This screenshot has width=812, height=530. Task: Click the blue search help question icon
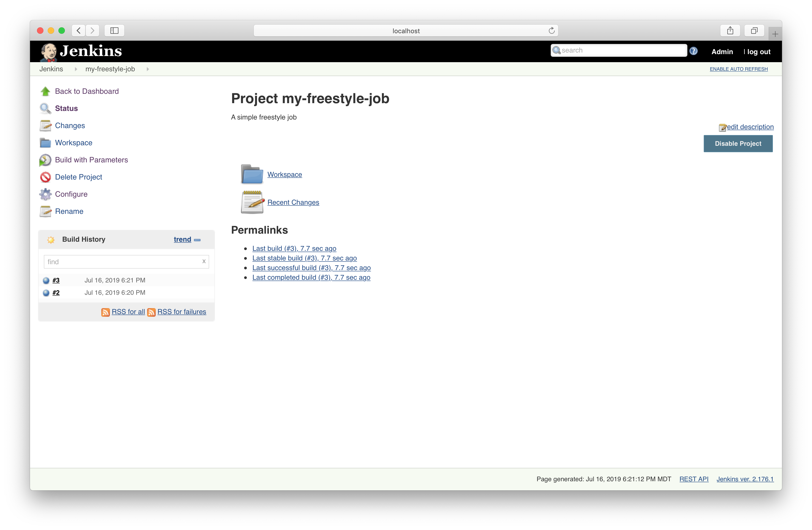[x=693, y=51]
